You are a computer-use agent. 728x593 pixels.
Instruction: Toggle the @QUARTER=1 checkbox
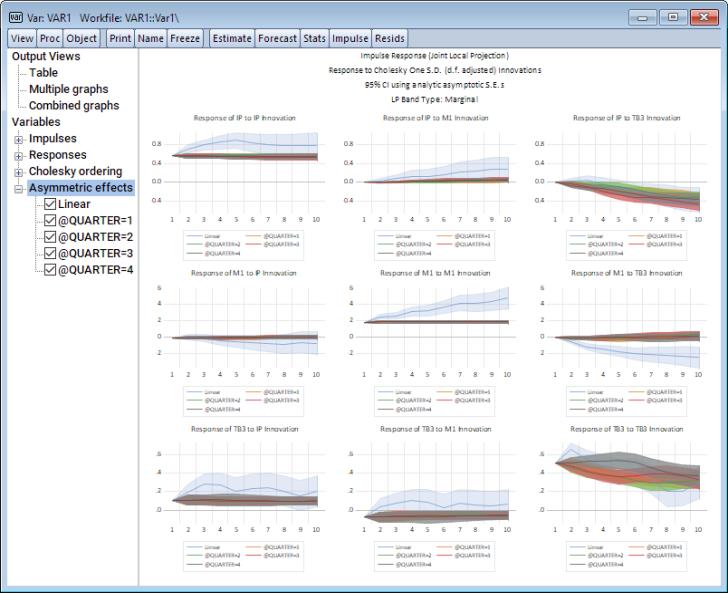(x=50, y=221)
